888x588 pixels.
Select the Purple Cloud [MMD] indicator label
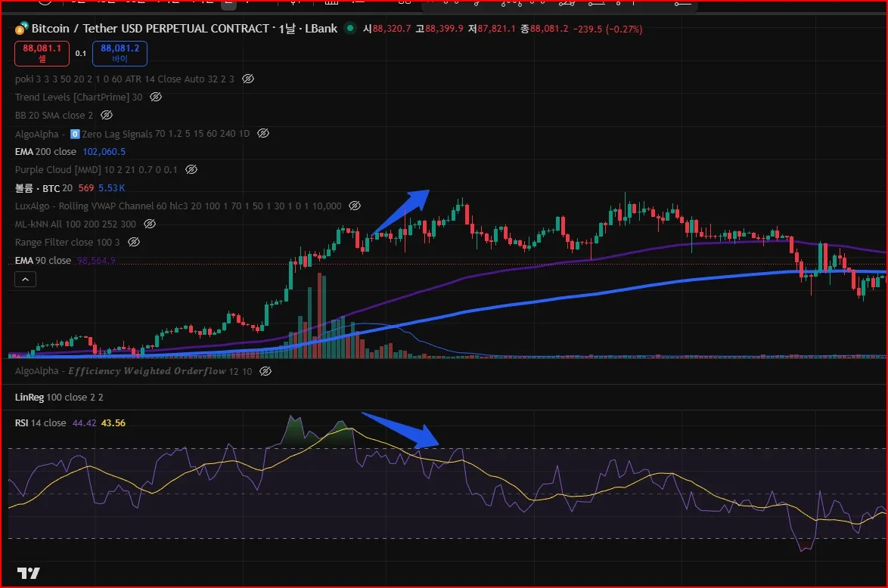point(96,169)
